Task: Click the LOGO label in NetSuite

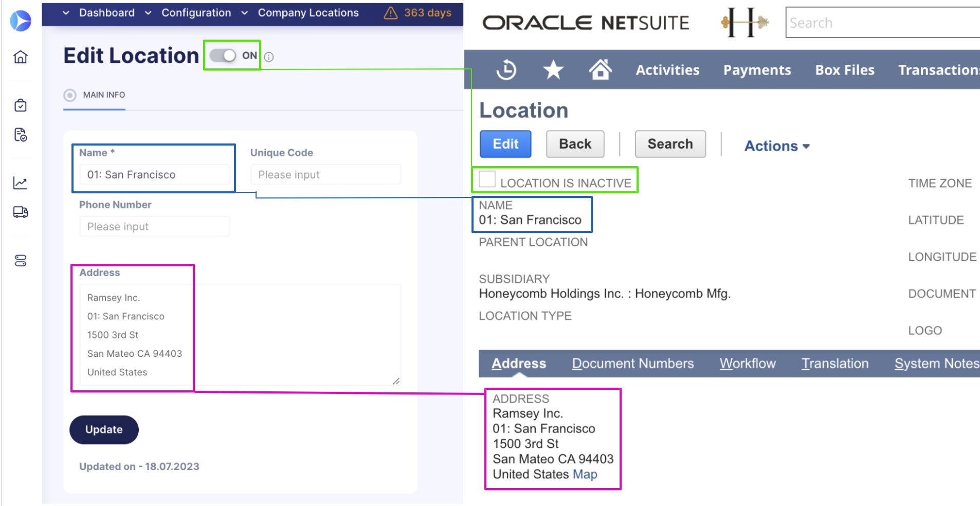Action: pos(925,331)
